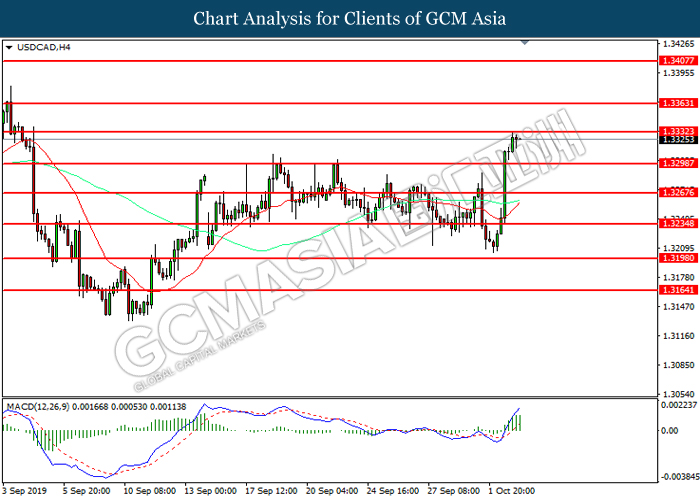
Task: Select the 1.32676 price level label
Action: coord(678,192)
